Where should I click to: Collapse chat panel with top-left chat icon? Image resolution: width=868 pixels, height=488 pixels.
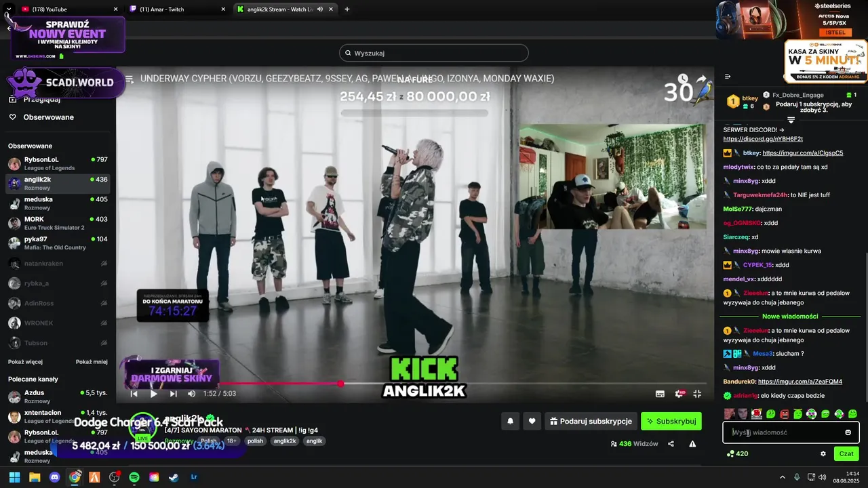pyautogui.click(x=728, y=77)
